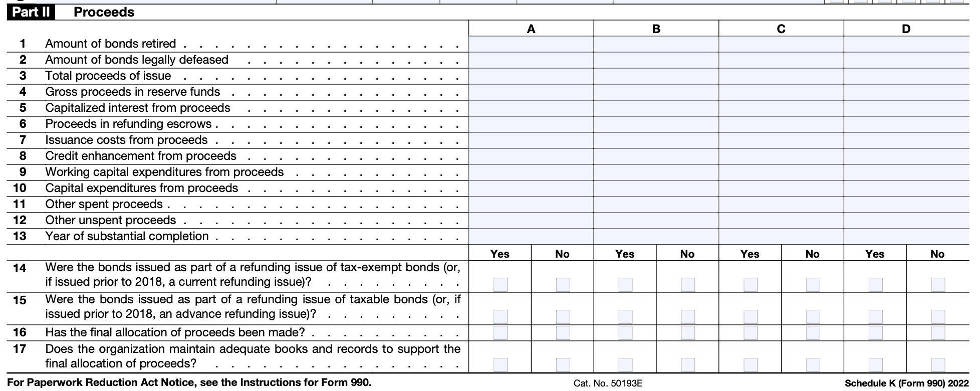980x391 pixels.
Task: Click gross proceeds in reserve funds column C
Action: 781,92
